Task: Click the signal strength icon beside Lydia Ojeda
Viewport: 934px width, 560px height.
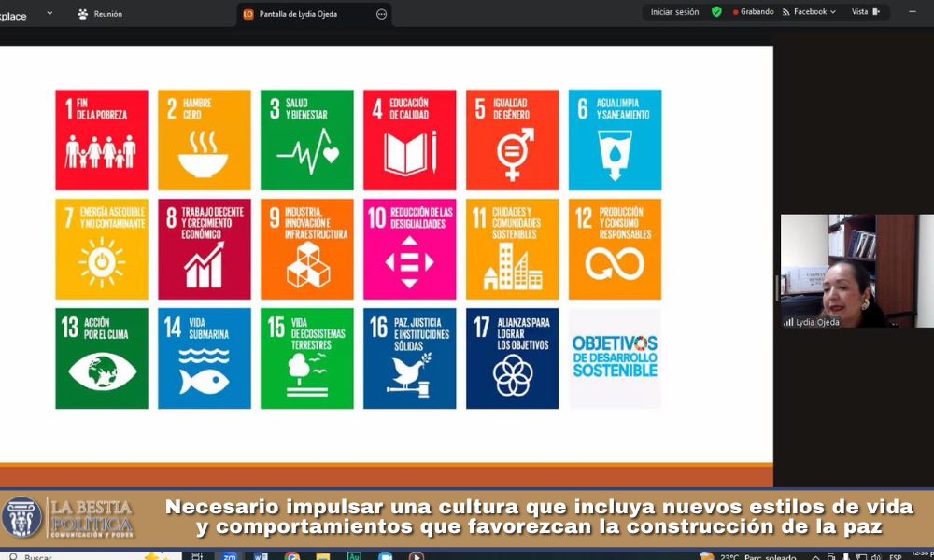Action: [788, 322]
